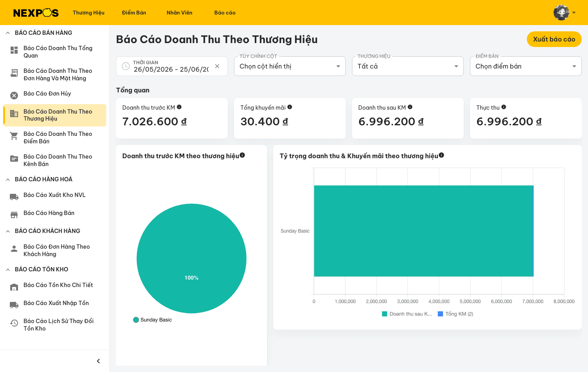Open the Thương Hiệu top menu

click(89, 13)
